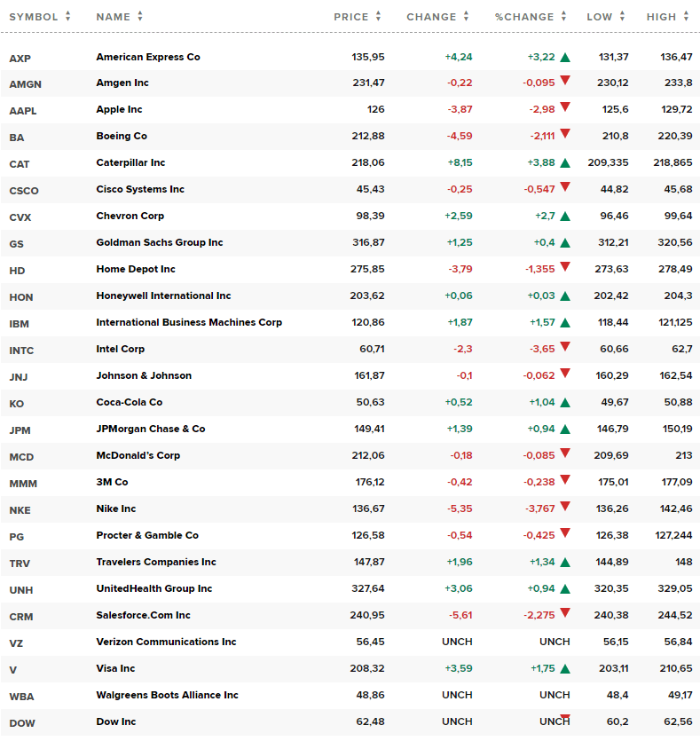Click green up arrow on Caterpillar row

[565, 163]
